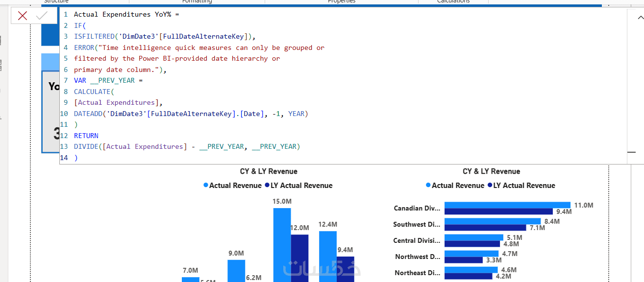
Task: Select the 9.4M LY revenue column
Action: 346,269
